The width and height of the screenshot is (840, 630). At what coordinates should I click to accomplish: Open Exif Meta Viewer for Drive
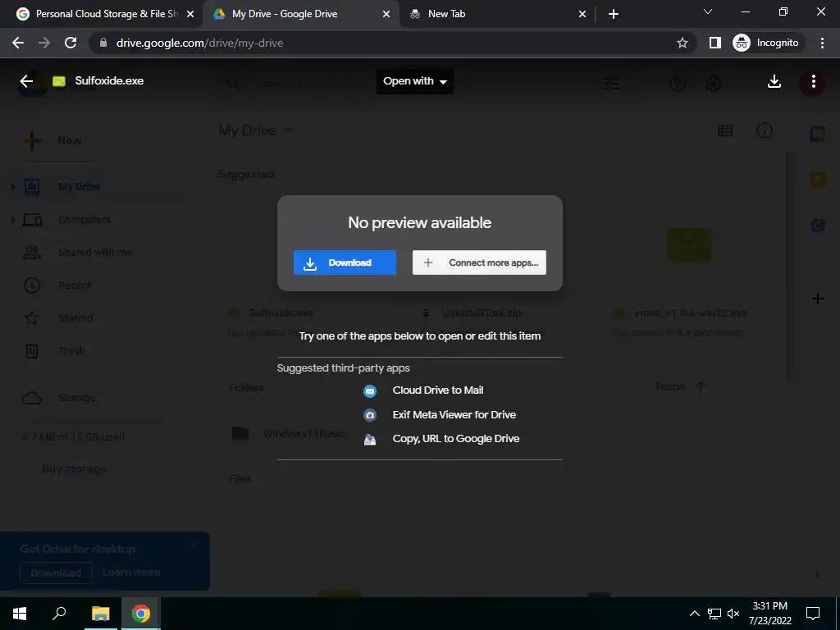pyautogui.click(x=454, y=414)
